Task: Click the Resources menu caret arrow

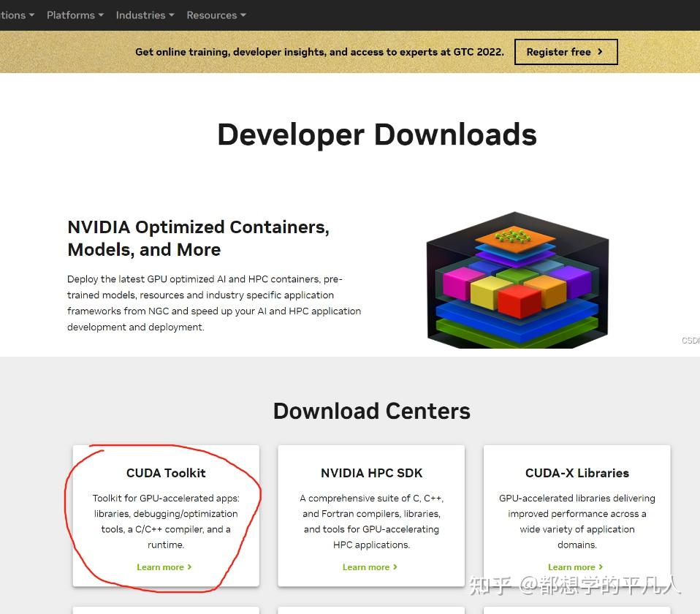Action: click(x=243, y=15)
